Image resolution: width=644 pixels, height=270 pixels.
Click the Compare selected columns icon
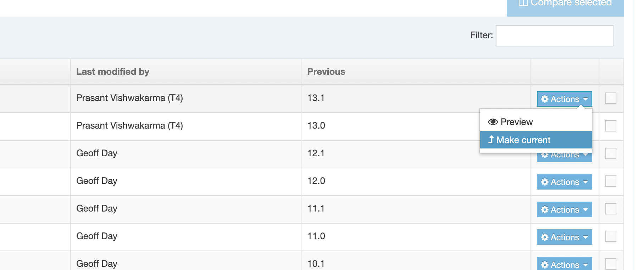(523, 3)
